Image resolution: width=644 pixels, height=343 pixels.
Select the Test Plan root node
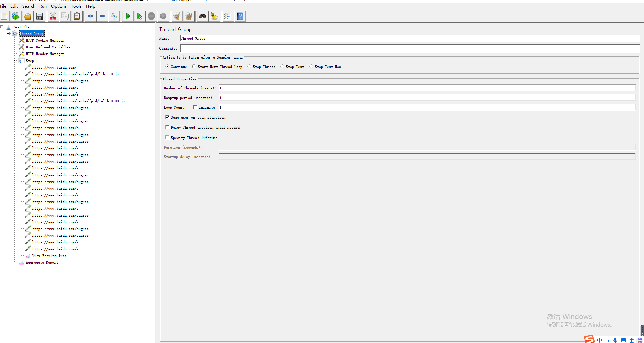pyautogui.click(x=22, y=27)
